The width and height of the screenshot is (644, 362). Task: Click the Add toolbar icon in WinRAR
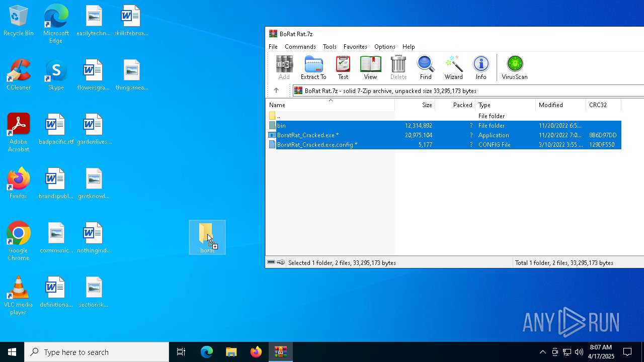point(284,68)
